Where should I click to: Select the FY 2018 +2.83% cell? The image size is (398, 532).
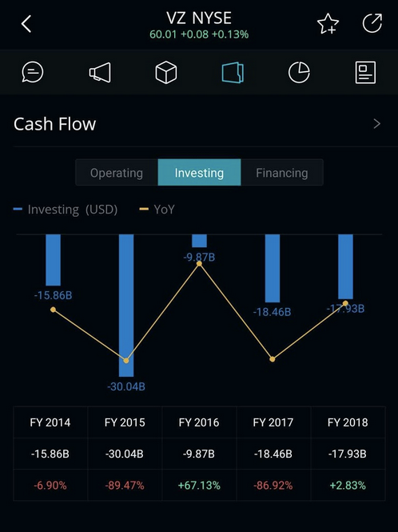pos(348,486)
